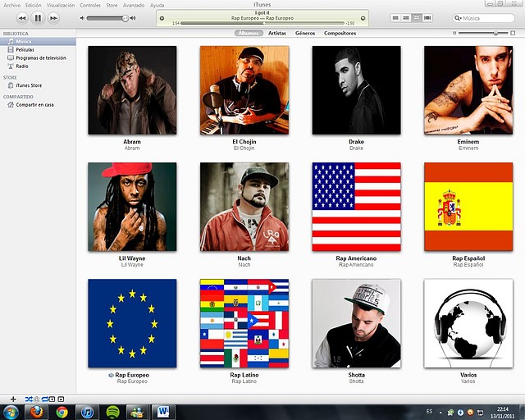
Task: Show hidden system tray icons
Action: click(441, 413)
